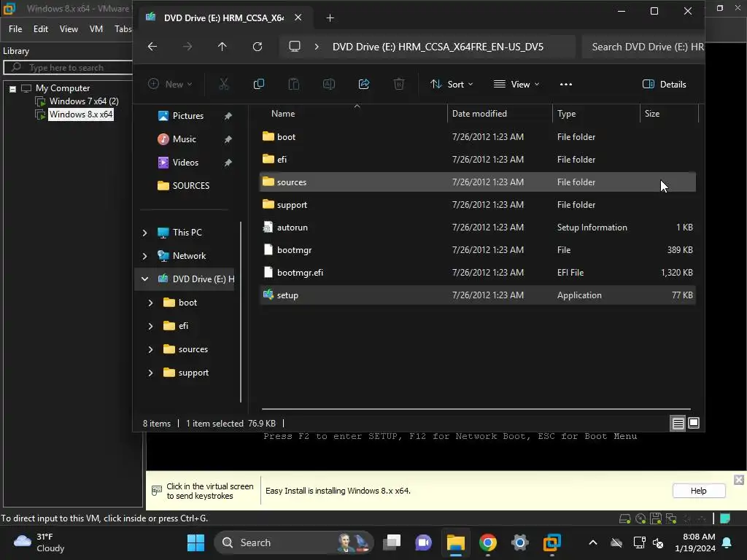Screen dimensions: 747x560
Task: Click address bar path chevron
Action: click(x=317, y=47)
